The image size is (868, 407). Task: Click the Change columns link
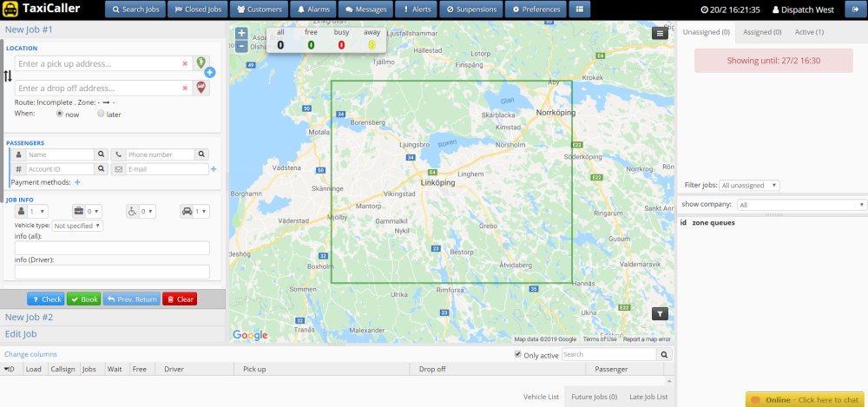pos(30,354)
